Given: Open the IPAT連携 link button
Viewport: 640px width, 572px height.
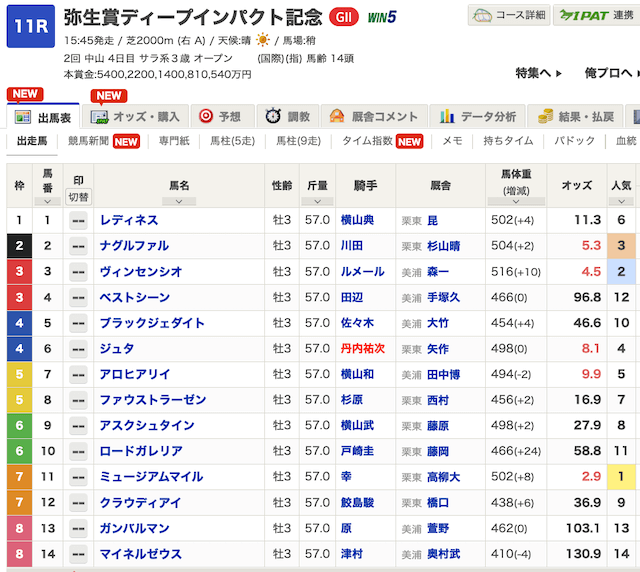Looking at the screenshot, I should click(597, 16).
